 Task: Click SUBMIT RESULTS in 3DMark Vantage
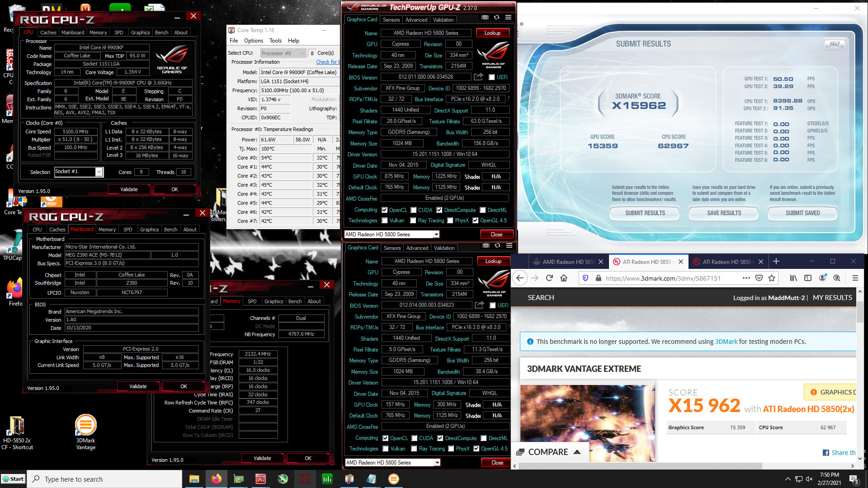(x=645, y=213)
